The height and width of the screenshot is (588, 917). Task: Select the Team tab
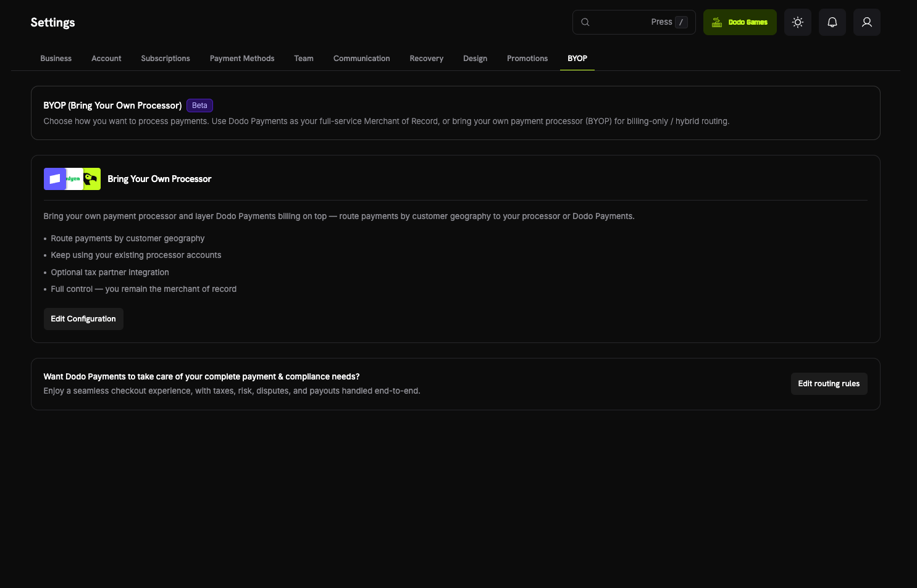click(304, 59)
